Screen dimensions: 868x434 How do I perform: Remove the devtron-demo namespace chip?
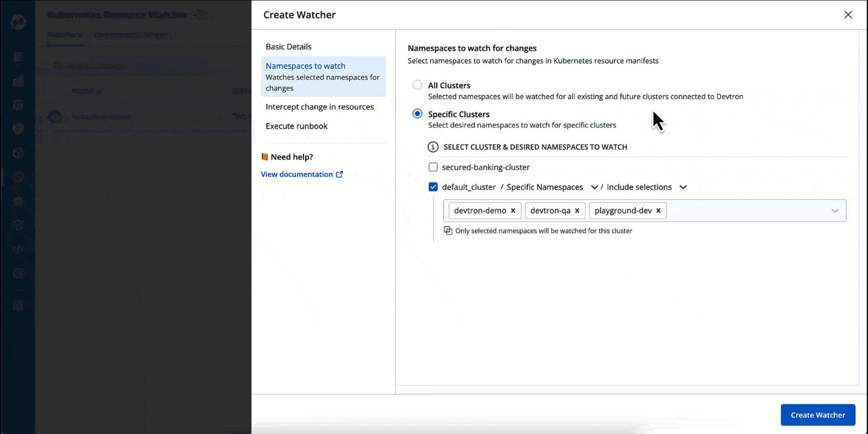(513, 211)
